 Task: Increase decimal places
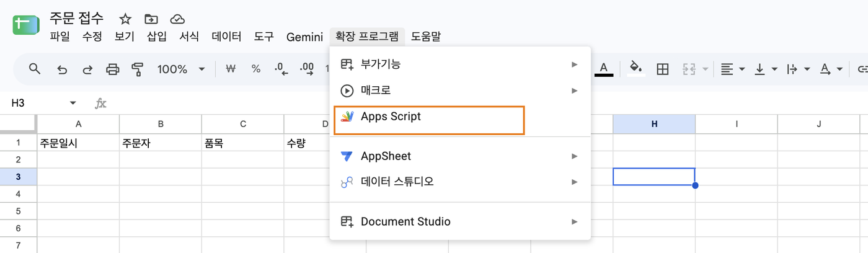point(306,69)
